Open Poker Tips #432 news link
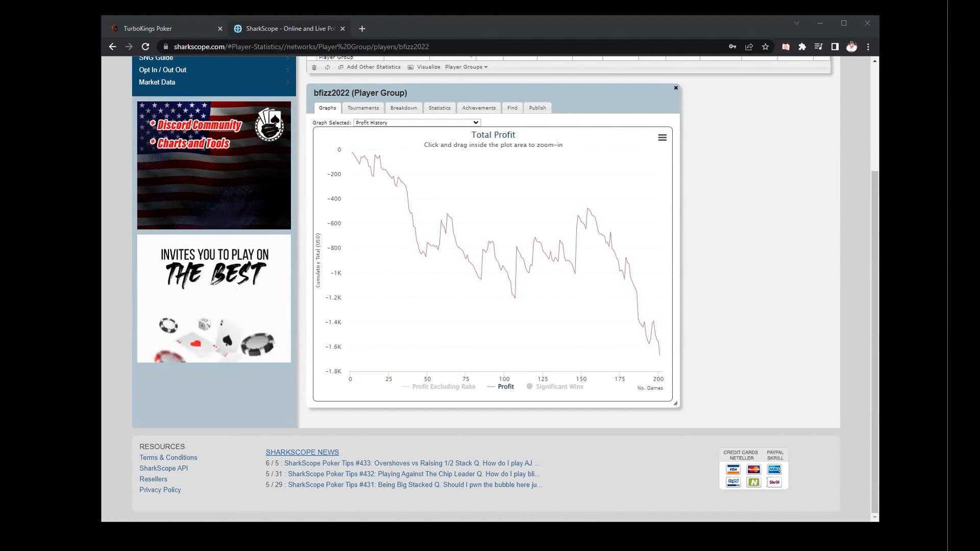Image resolution: width=980 pixels, height=551 pixels. click(414, 474)
